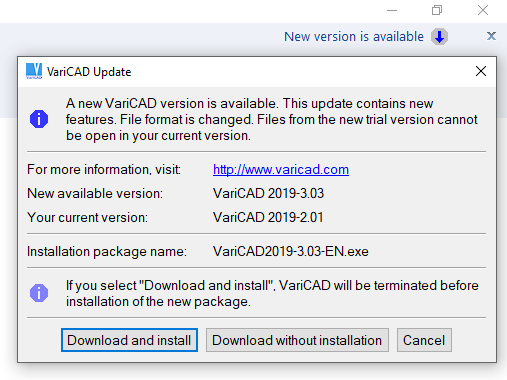Select the new version value VariCAD 2019-3.03

click(x=268, y=193)
